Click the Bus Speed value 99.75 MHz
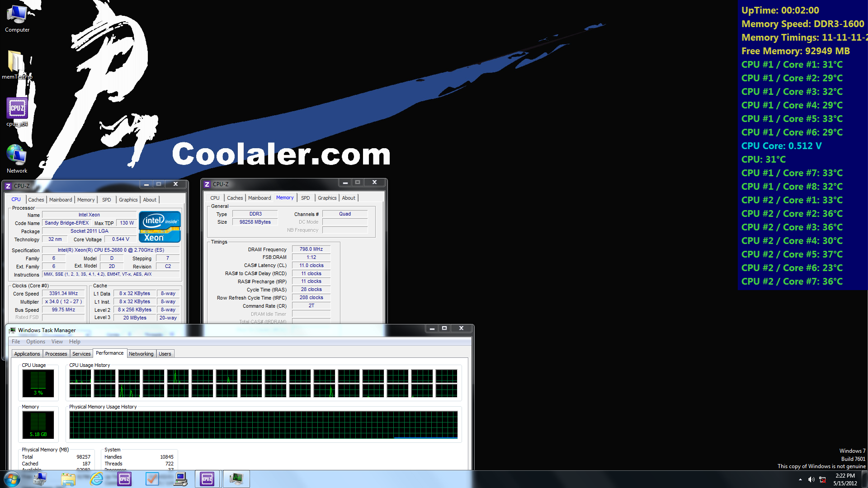The image size is (868, 488). click(x=63, y=310)
